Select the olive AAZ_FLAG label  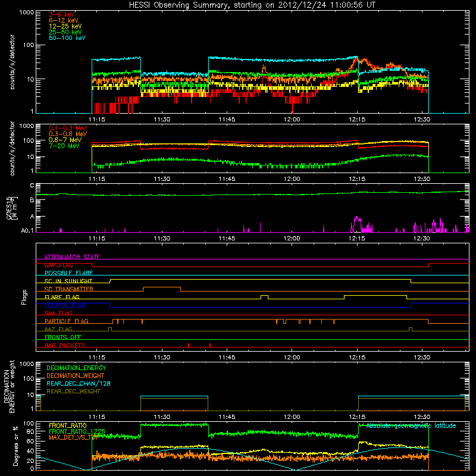(x=58, y=329)
